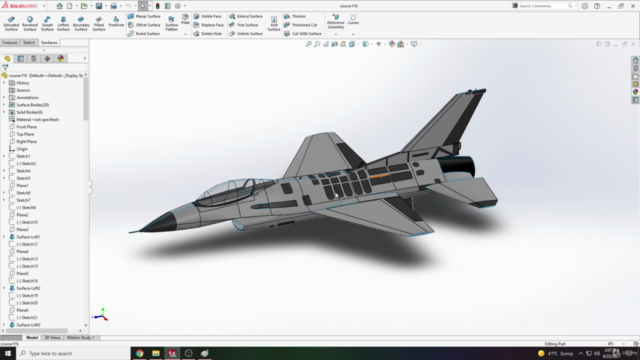Switch to the Features tab
Image resolution: width=640 pixels, height=360 pixels.
[10, 42]
